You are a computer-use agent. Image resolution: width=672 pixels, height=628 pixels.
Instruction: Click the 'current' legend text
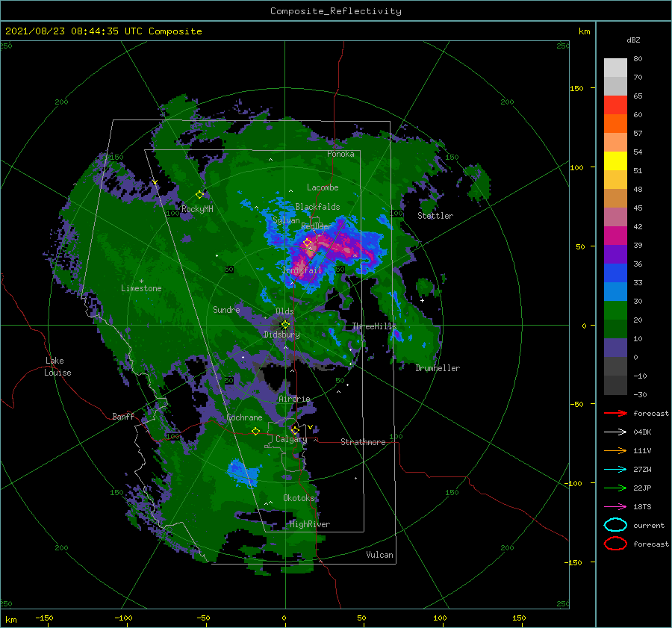coord(649,525)
